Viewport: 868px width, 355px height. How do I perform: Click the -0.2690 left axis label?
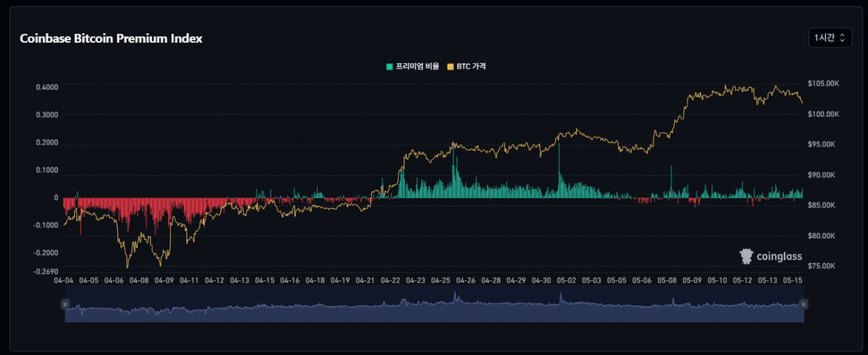46,272
